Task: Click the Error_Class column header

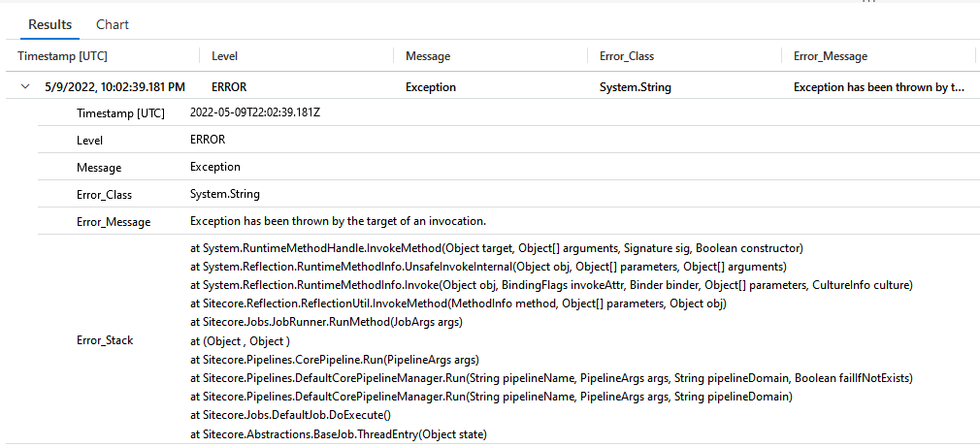Action: [627, 56]
